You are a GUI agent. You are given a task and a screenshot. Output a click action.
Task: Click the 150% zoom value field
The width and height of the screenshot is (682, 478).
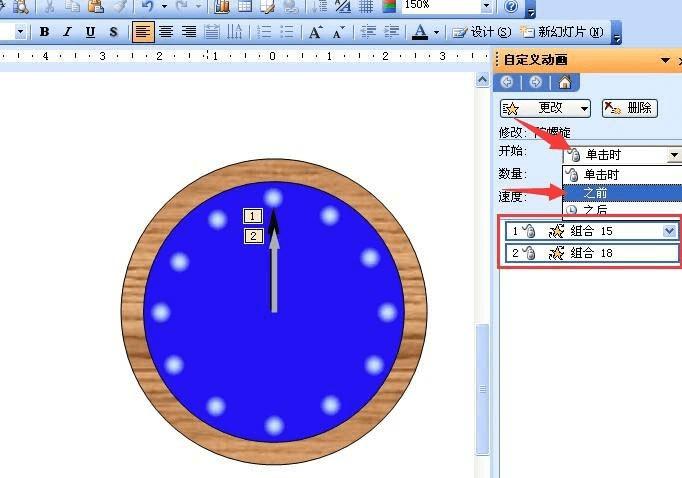coord(441,6)
